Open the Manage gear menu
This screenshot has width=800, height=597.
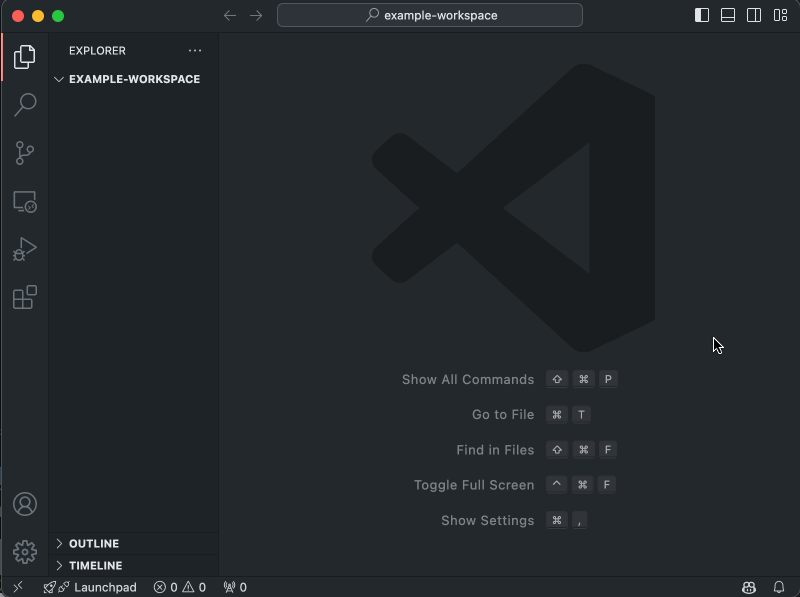point(24,552)
